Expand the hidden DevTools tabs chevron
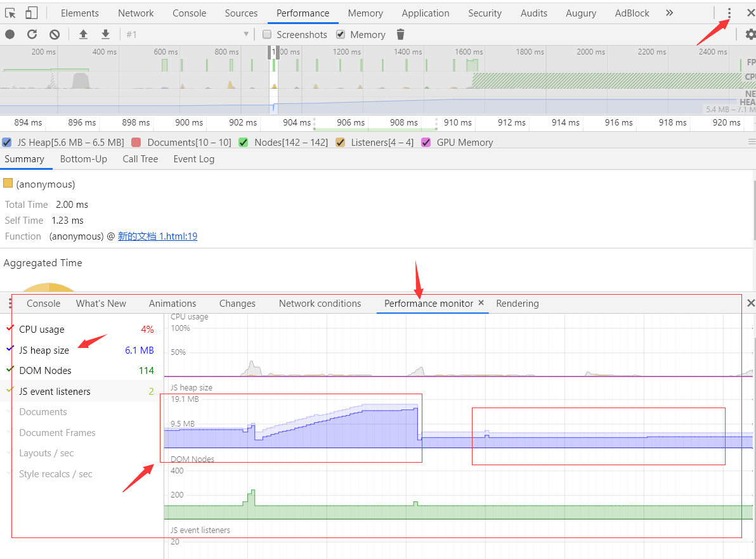Viewport: 756px width, 559px height. tap(669, 13)
